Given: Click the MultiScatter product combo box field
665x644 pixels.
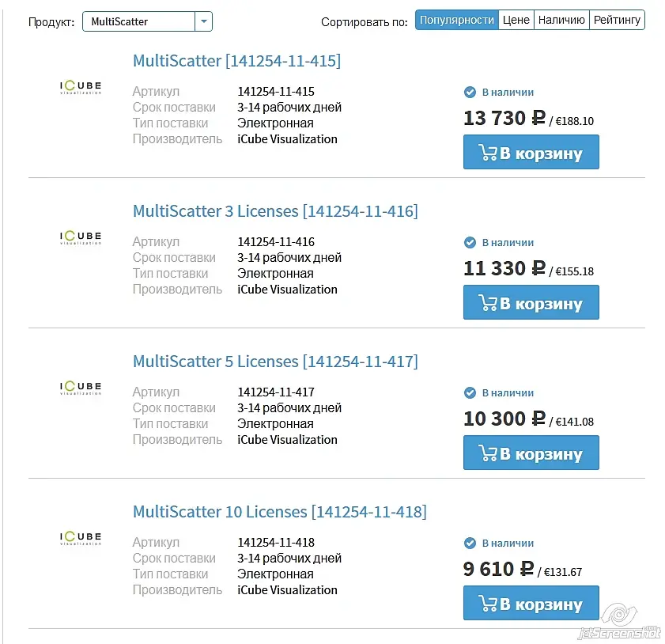Looking at the screenshot, I should [138, 21].
